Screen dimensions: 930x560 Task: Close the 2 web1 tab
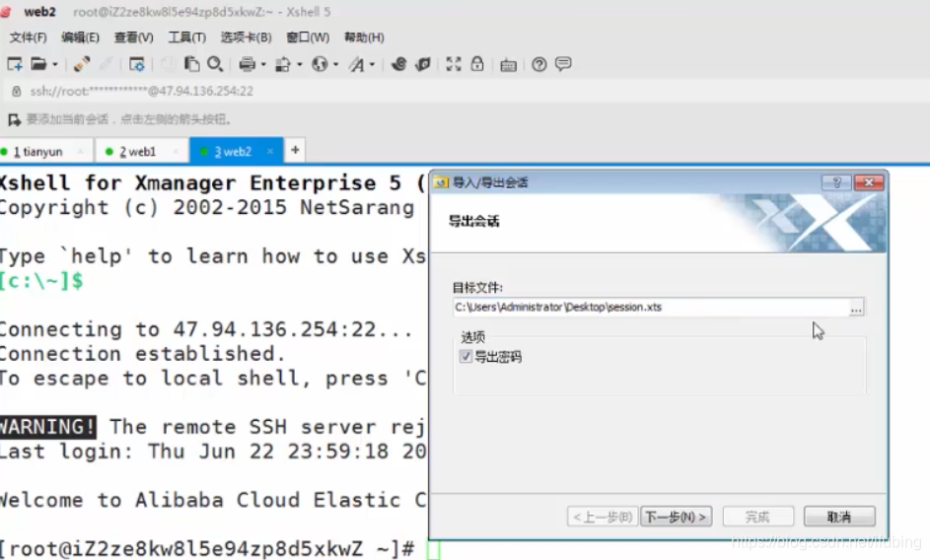click(x=176, y=151)
